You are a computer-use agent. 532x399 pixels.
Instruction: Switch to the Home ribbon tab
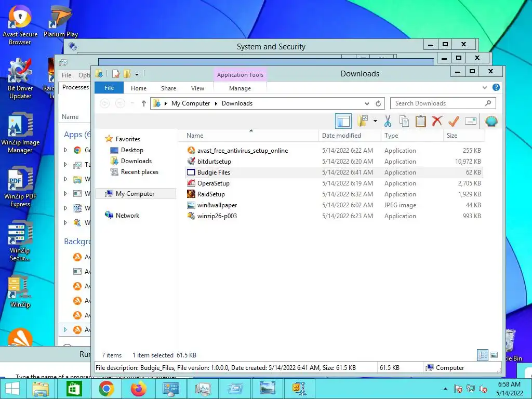tap(138, 88)
